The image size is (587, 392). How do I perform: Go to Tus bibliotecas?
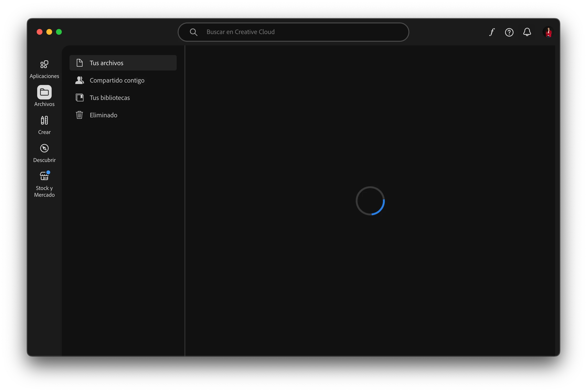coord(110,98)
